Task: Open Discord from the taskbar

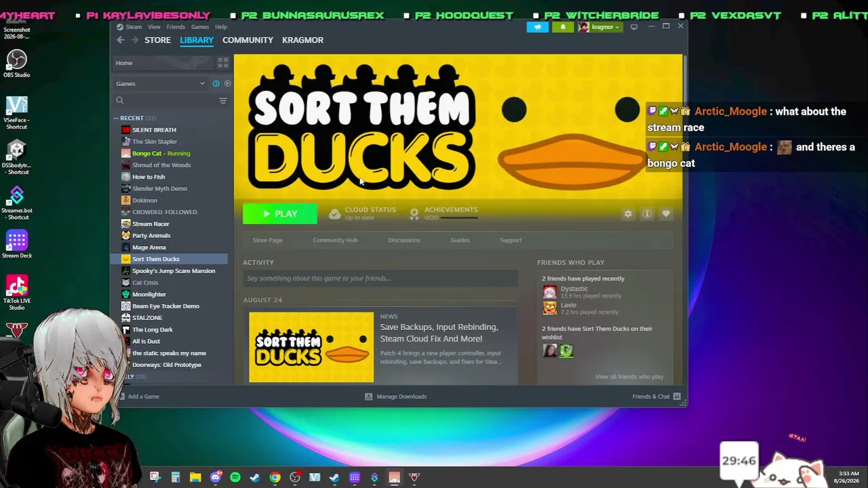Action: 216,477
